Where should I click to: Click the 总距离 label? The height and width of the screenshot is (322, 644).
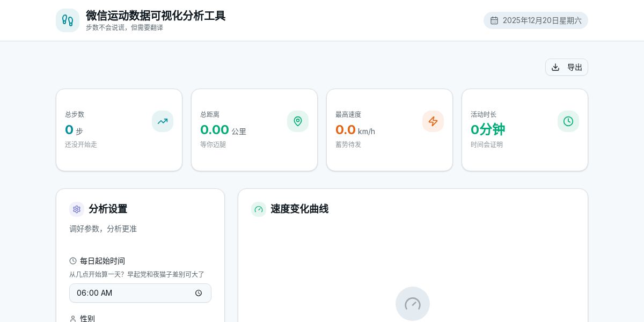click(210, 114)
